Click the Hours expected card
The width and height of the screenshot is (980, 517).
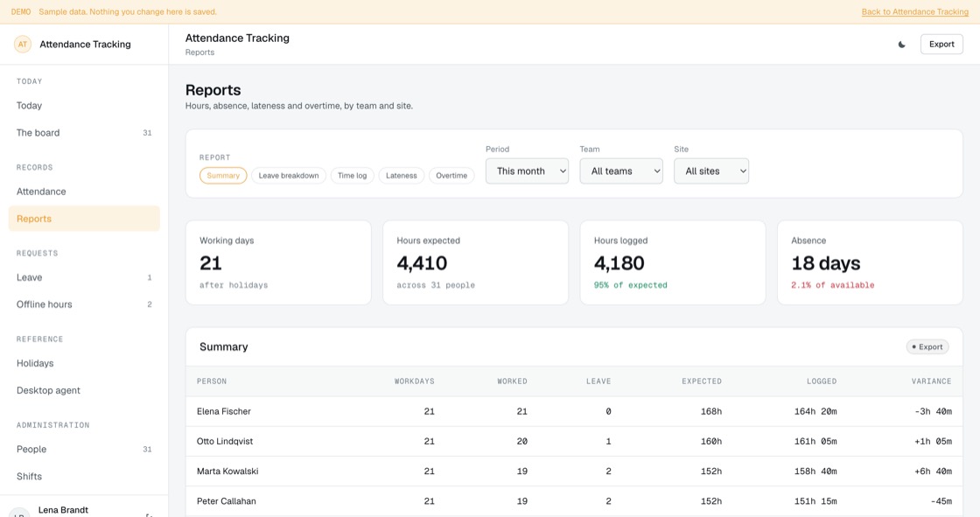[476, 262]
